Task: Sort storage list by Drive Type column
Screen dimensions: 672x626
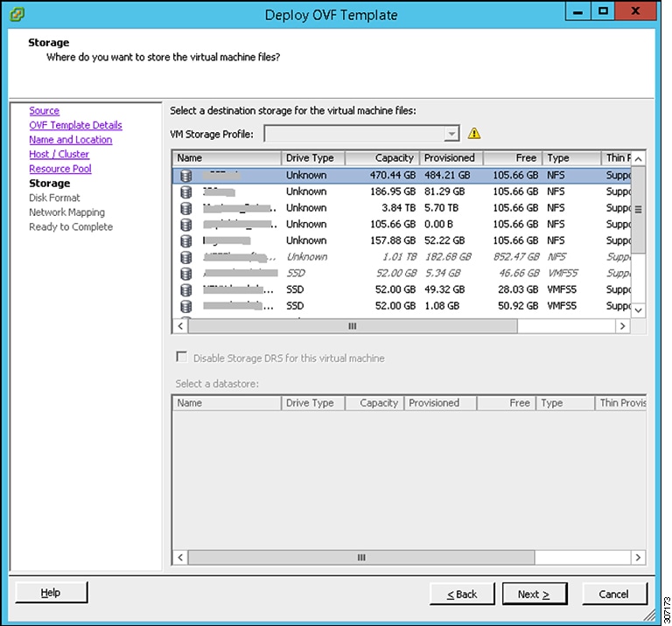Action: (313, 158)
